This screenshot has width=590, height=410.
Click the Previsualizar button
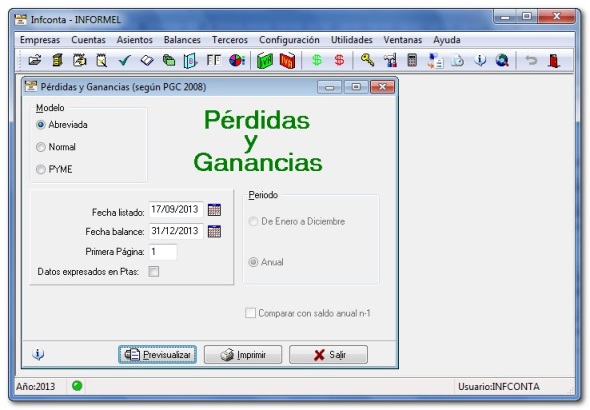click(158, 354)
